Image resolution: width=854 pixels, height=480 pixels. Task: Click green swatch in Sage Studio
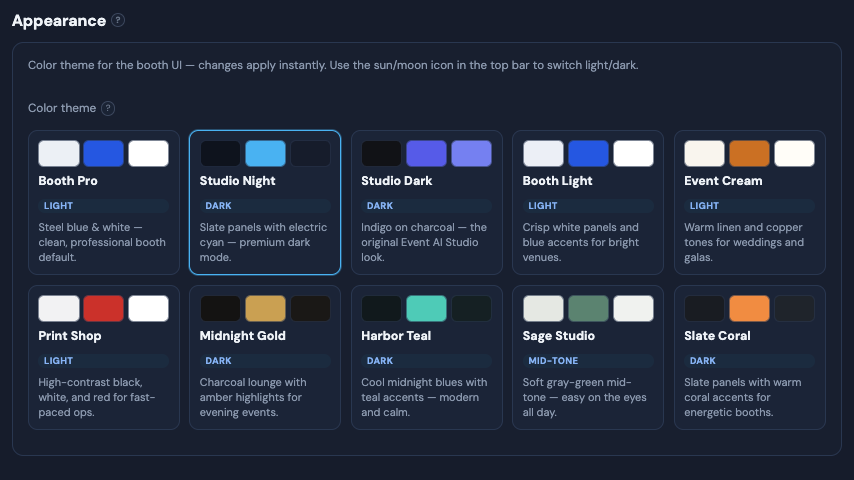point(588,308)
